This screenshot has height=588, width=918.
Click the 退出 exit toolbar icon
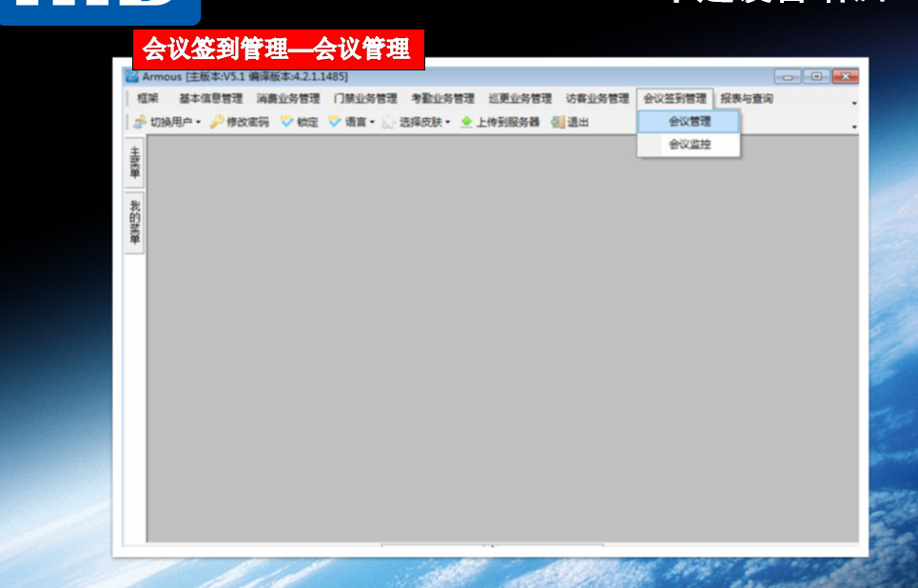[x=557, y=122]
